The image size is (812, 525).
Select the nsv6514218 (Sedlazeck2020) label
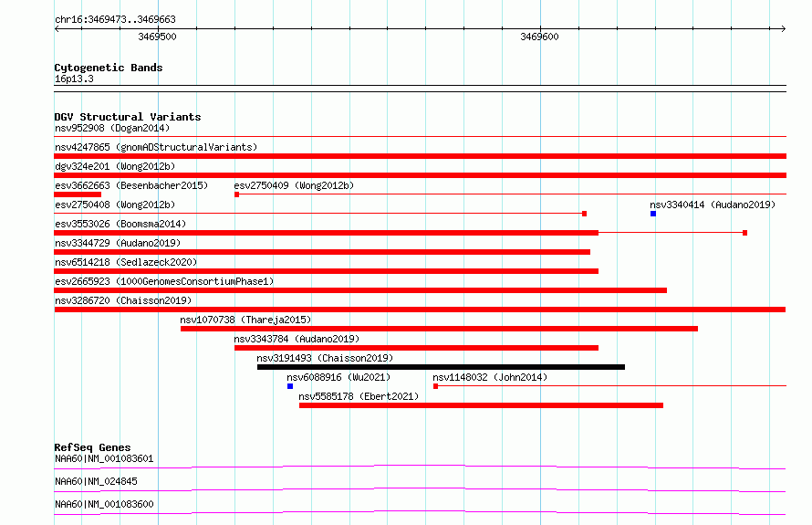pyautogui.click(x=126, y=262)
